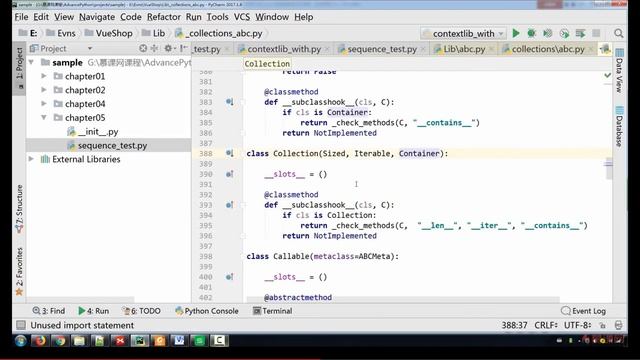Open Firefox from the taskbar
The width and height of the screenshot is (640, 360).
click(40, 341)
